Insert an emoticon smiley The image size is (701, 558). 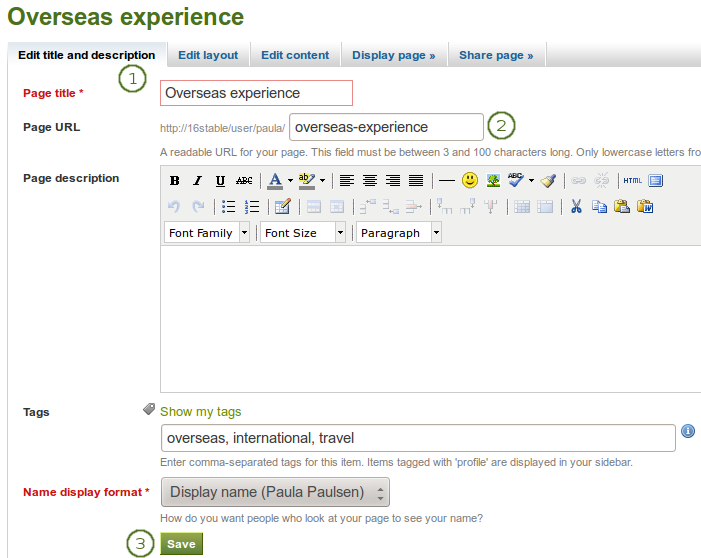469,181
